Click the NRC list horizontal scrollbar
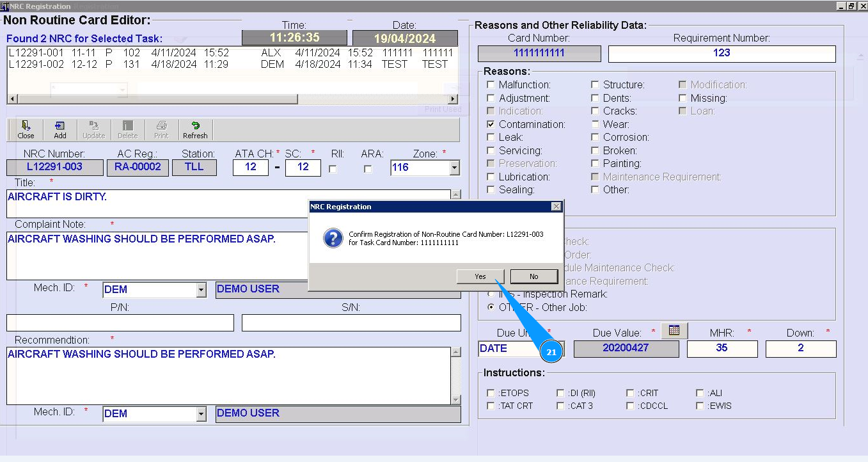Viewport: 868px width, 462px height. [232, 99]
